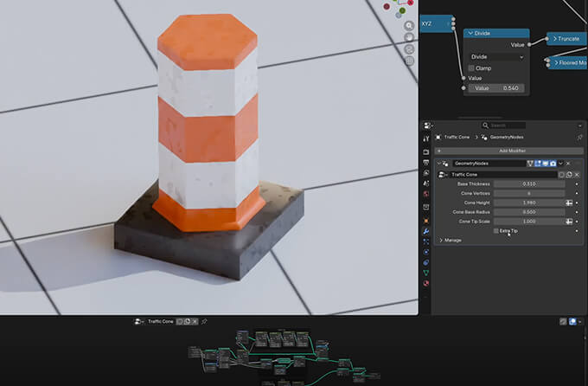Open the Modifiers wrench properties tab
The height and width of the screenshot is (386, 588).
coord(426,232)
